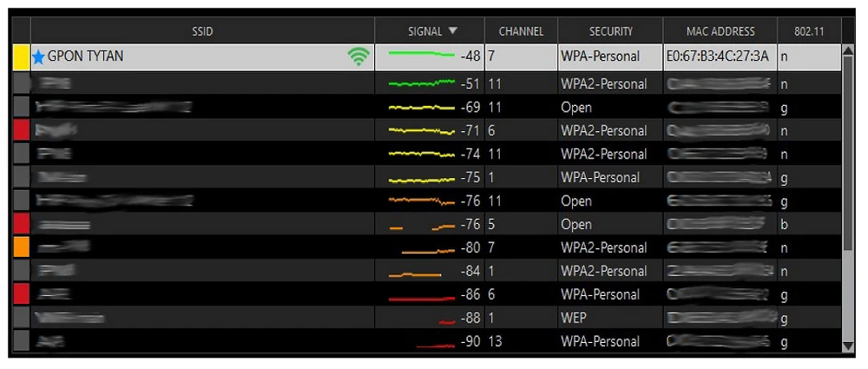Sort by the 802.11 column header
Viewport: 868px width, 369px height.
tap(809, 31)
